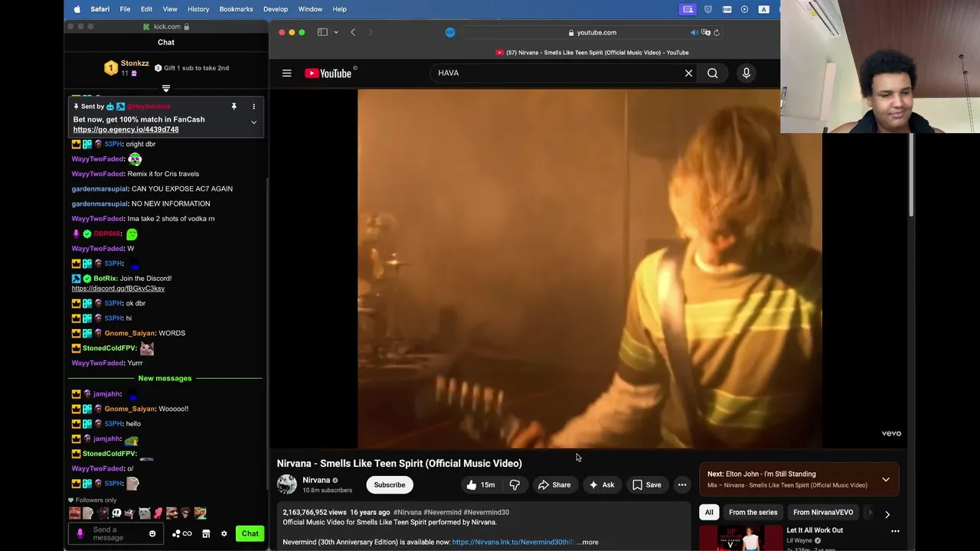The width and height of the screenshot is (980, 551).
Task: Click the YouTube search magnifier button
Action: coord(713,73)
